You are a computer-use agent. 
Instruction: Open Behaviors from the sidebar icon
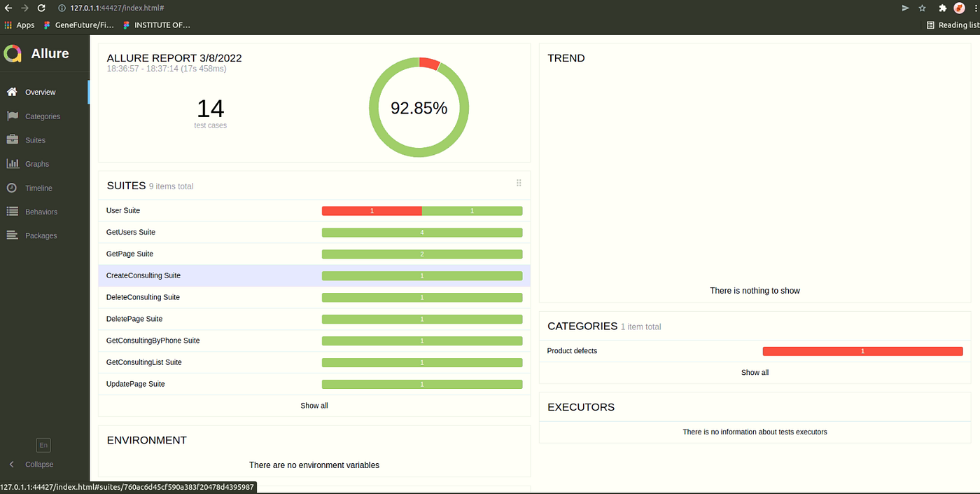(x=11, y=211)
